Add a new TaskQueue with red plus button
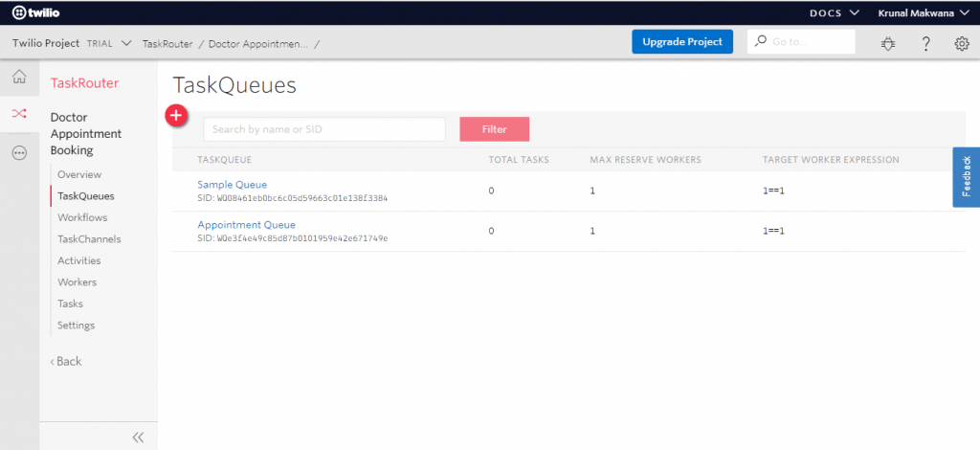This screenshot has height=450, width=980. coord(176,115)
